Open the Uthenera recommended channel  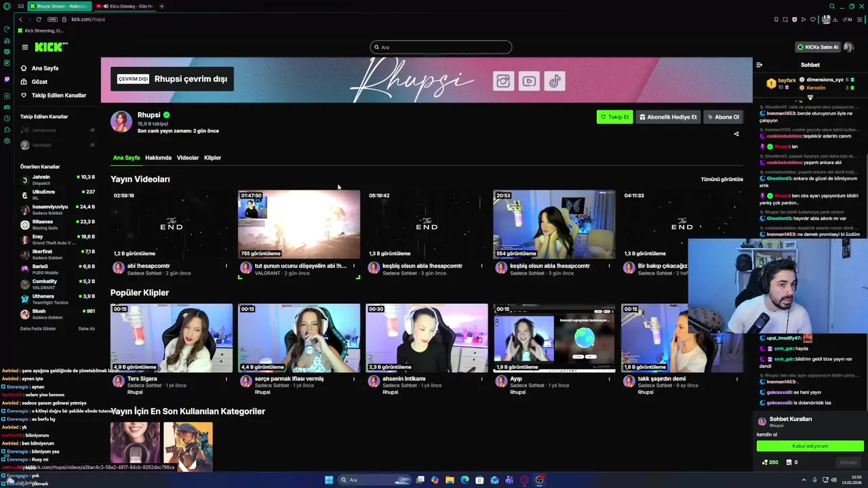click(x=58, y=299)
